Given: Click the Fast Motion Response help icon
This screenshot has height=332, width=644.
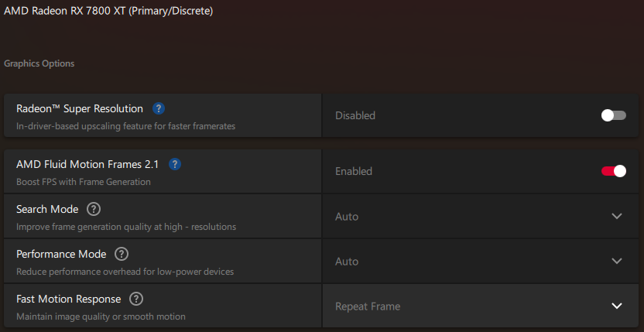Looking at the screenshot, I should 136,299.
